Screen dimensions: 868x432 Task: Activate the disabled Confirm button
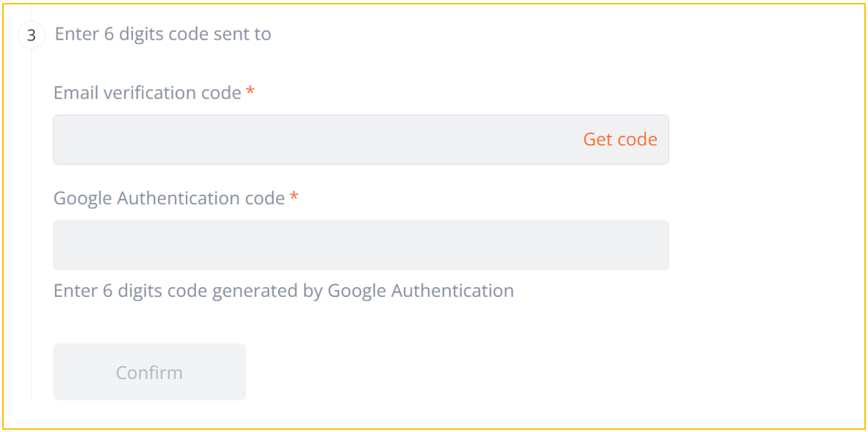(x=149, y=372)
